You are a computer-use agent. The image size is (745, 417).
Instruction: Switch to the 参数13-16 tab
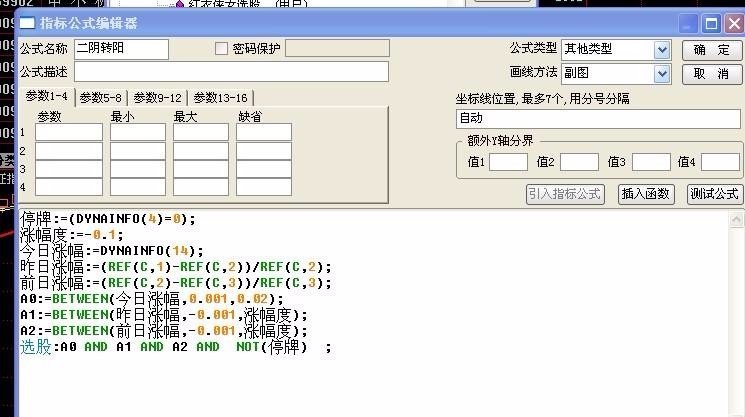click(x=220, y=98)
